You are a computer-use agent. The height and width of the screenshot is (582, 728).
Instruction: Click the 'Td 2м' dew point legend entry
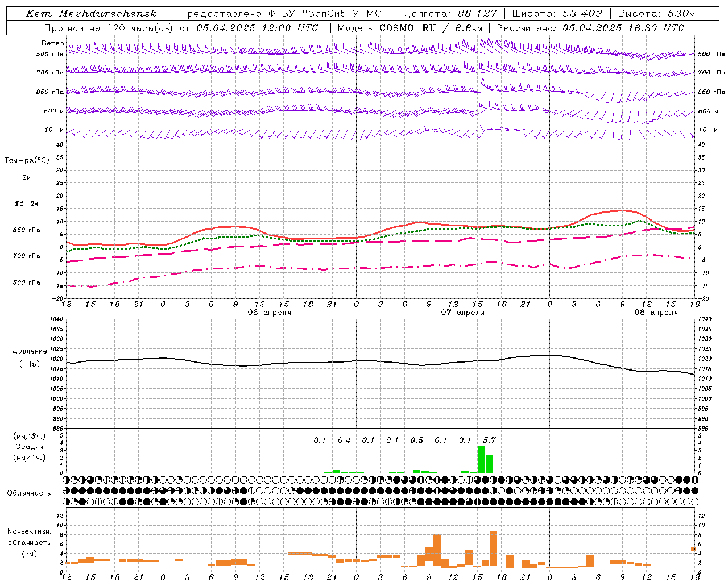(x=27, y=203)
